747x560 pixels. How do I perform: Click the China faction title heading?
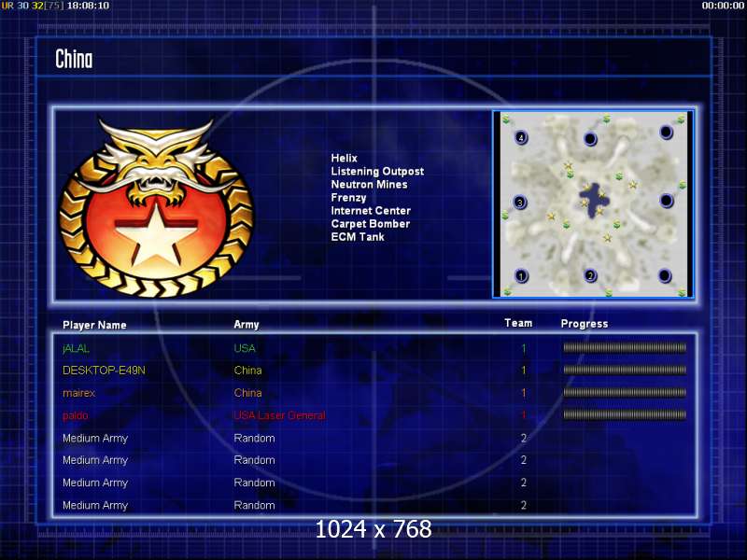(x=74, y=59)
